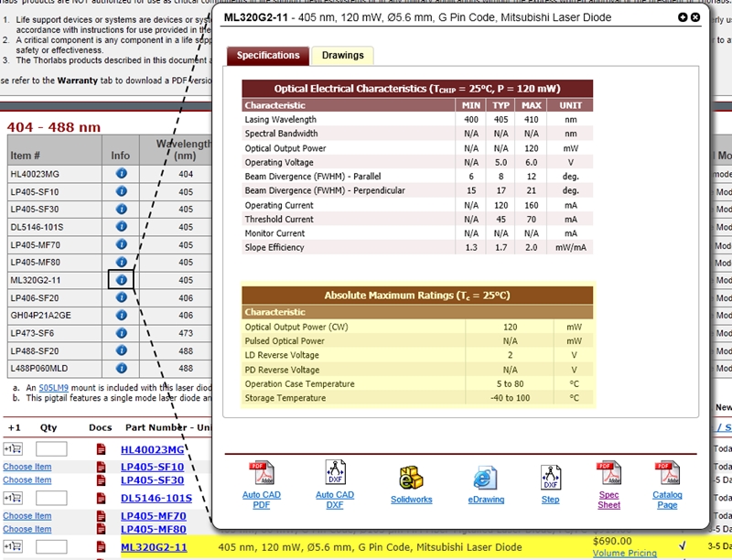Viewport: 732px width, 560px height.
Task: Open info for HL40023MG in table
Action: pos(122,174)
